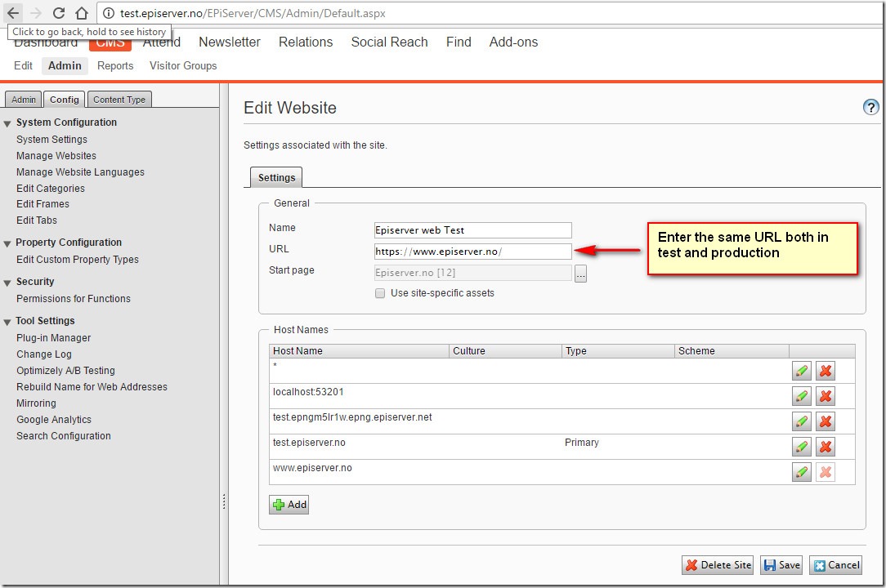886x588 pixels.
Task: Open the Newsletter menu
Action: point(230,42)
